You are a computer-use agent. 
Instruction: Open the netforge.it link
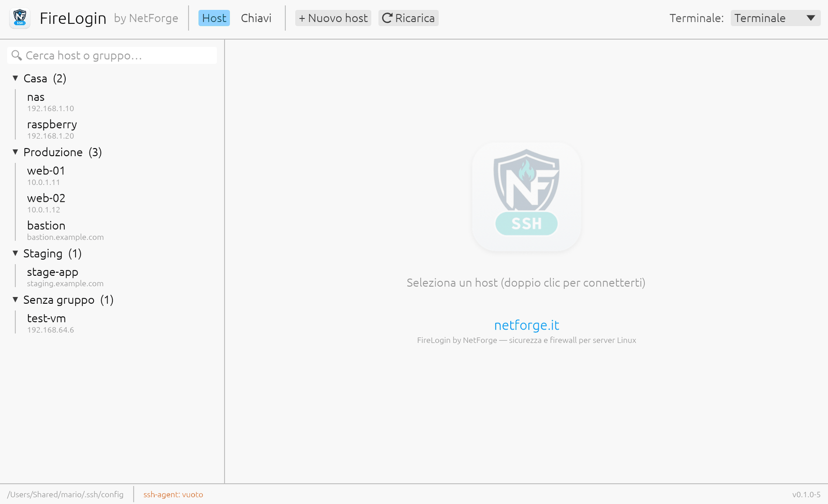click(x=526, y=325)
